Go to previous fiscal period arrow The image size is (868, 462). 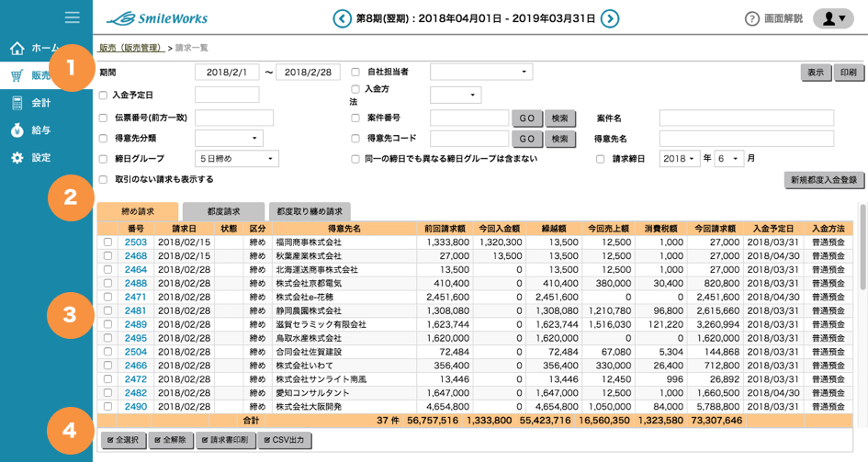tap(342, 18)
